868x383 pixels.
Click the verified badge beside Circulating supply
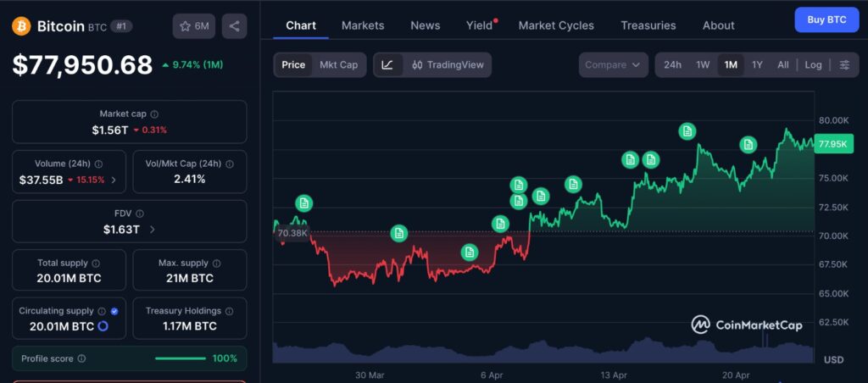click(114, 311)
